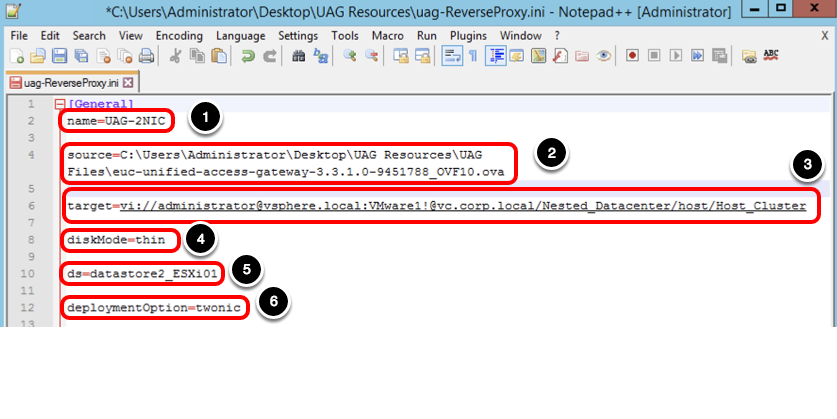Click line number 8 in margin
Screen dimensions: 837x419
coord(31,240)
